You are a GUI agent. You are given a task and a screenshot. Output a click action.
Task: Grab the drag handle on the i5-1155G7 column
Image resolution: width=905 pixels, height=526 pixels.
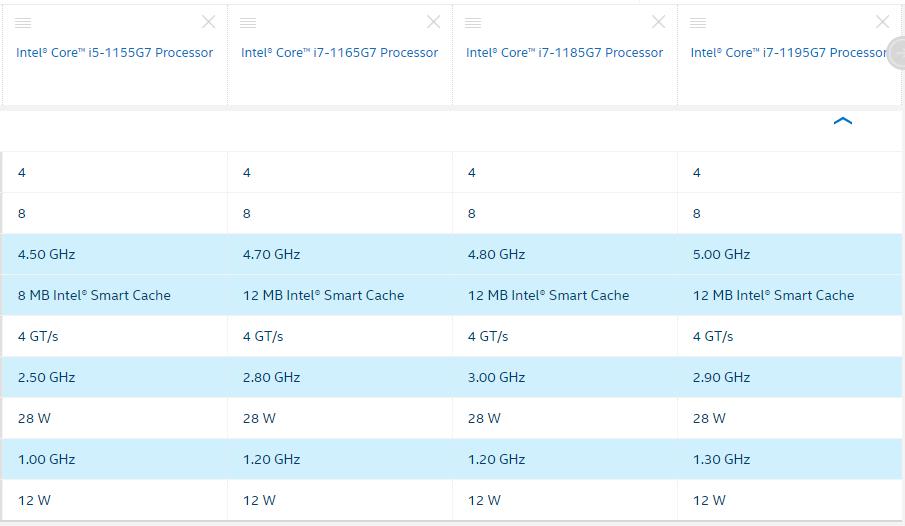click(x=23, y=23)
